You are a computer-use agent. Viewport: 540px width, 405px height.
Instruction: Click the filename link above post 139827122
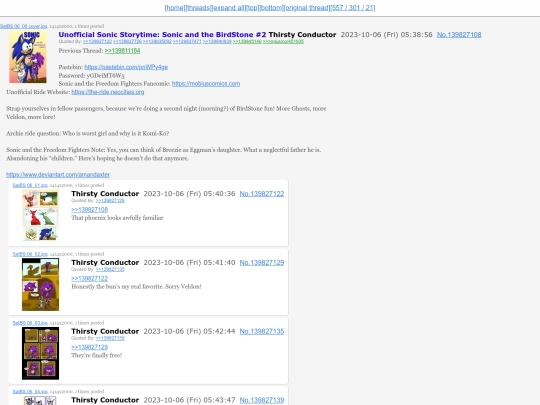click(30, 185)
